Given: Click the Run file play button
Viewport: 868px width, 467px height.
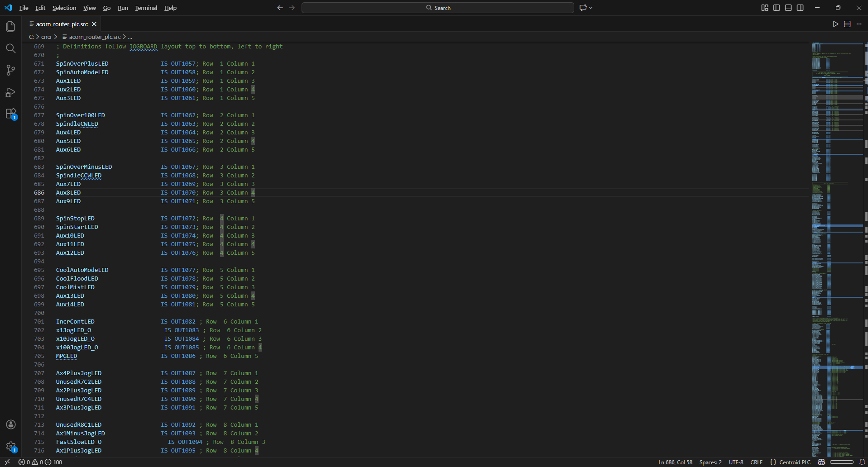Looking at the screenshot, I should point(835,24).
